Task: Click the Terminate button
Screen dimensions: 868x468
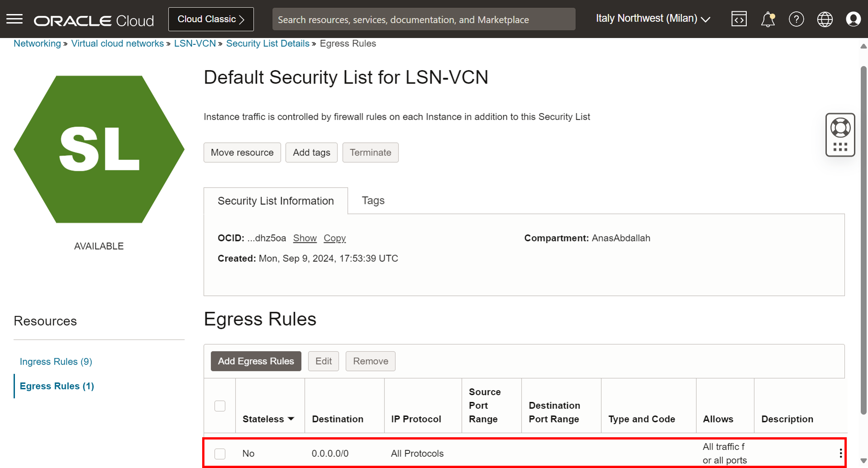Action: click(370, 152)
